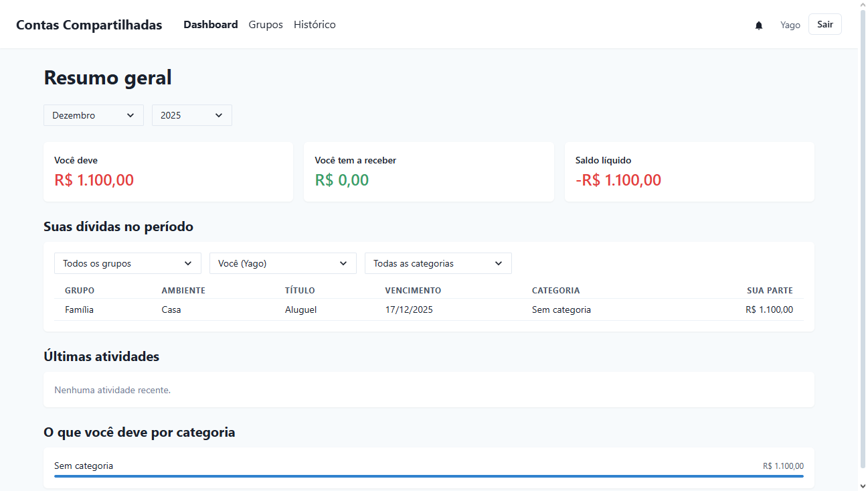Open the Histórico page
The image size is (868, 491).
[x=315, y=25]
